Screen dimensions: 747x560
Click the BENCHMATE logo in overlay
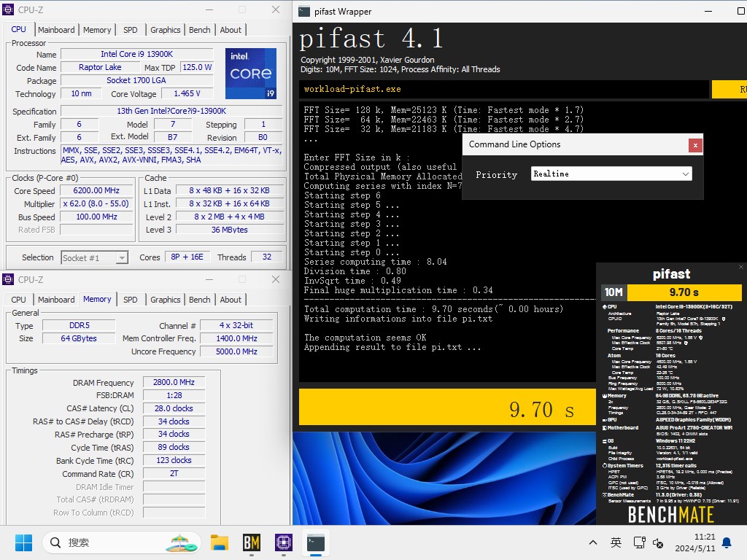coord(671,515)
